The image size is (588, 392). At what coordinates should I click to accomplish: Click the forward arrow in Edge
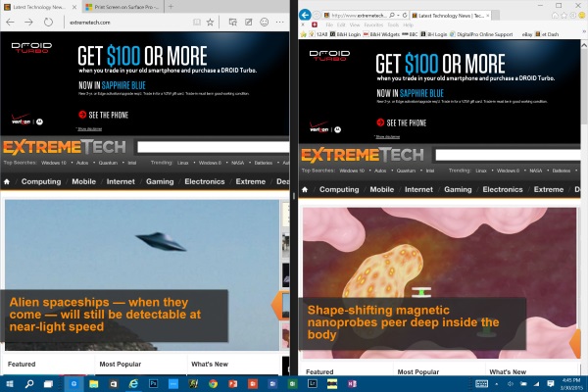point(28,23)
